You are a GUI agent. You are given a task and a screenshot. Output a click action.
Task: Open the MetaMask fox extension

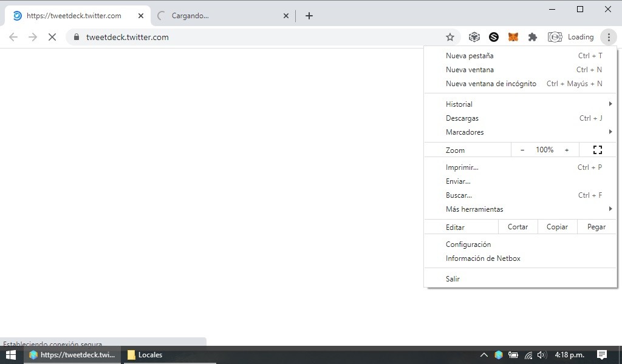(513, 37)
